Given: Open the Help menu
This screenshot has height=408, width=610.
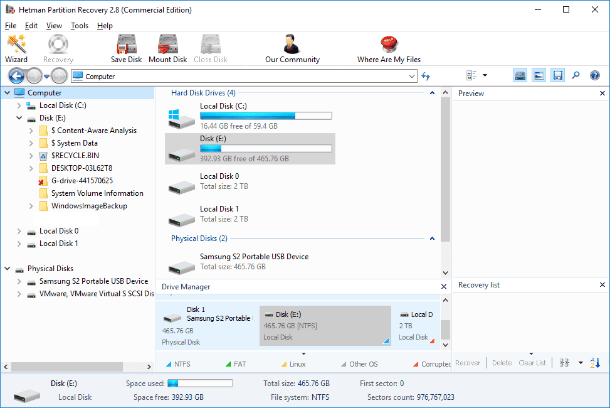Looking at the screenshot, I should click(105, 26).
